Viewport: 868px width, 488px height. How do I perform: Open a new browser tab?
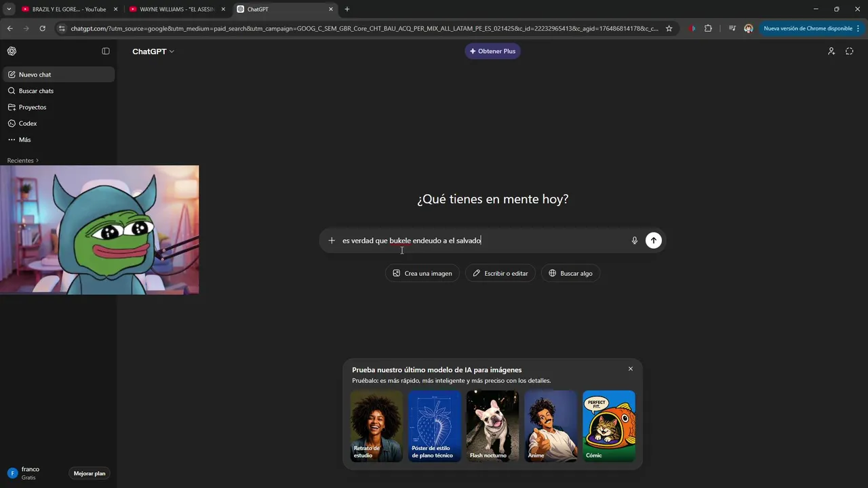[x=347, y=9]
